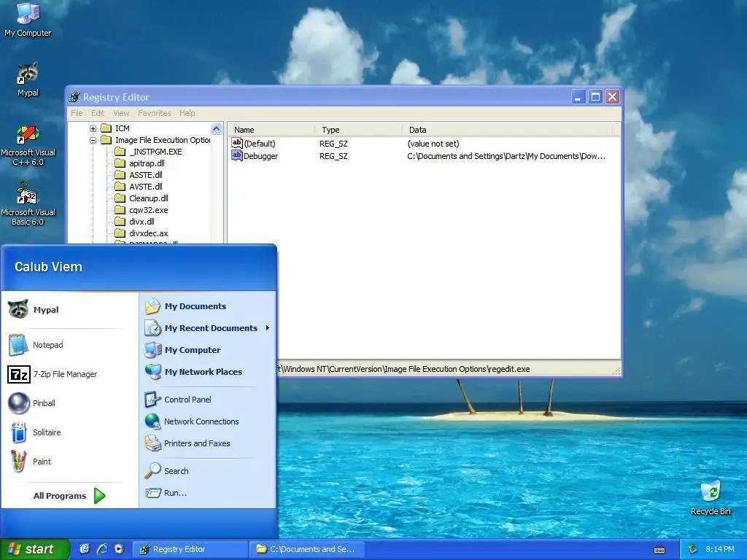The width and height of the screenshot is (747, 560).
Task: Open the Mypal desktop shortcut
Action: (28, 79)
